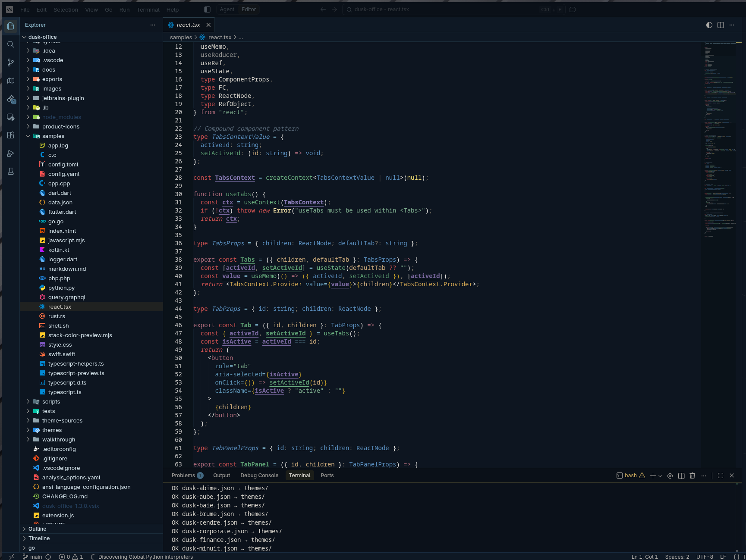
Task: Open the File menu
Action: point(25,9)
